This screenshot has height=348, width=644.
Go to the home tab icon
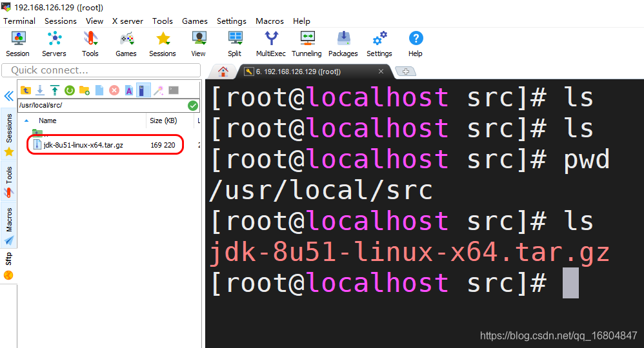click(x=223, y=72)
